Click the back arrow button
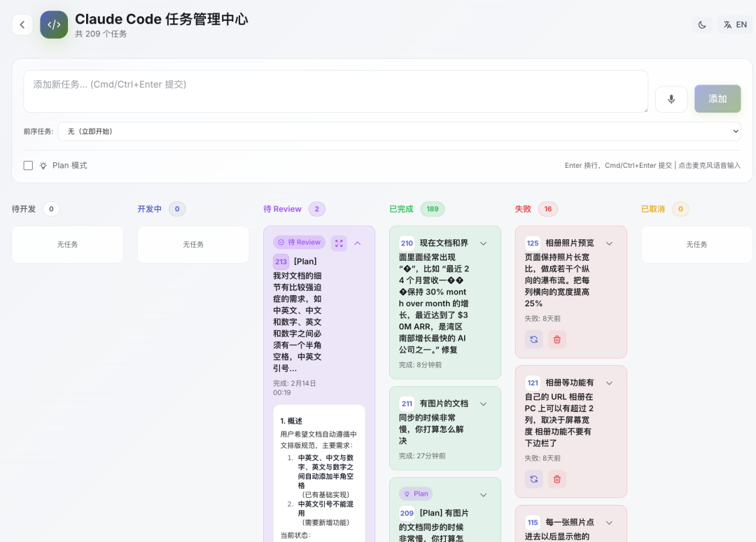 (22, 25)
